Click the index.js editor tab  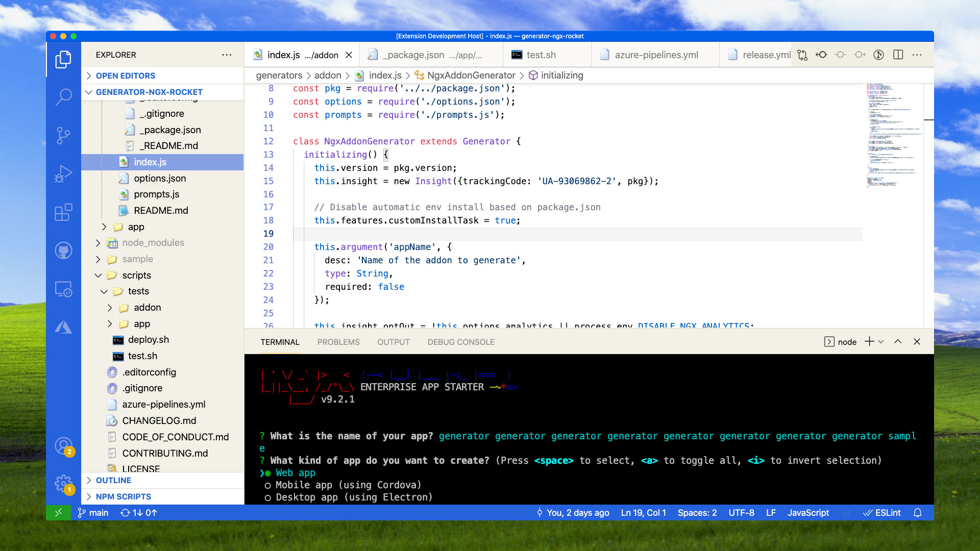302,55
